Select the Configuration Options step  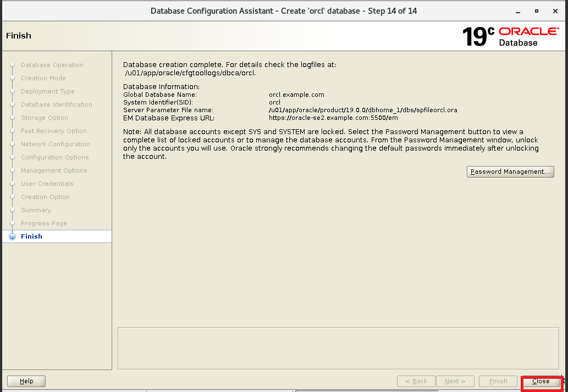[x=54, y=157]
